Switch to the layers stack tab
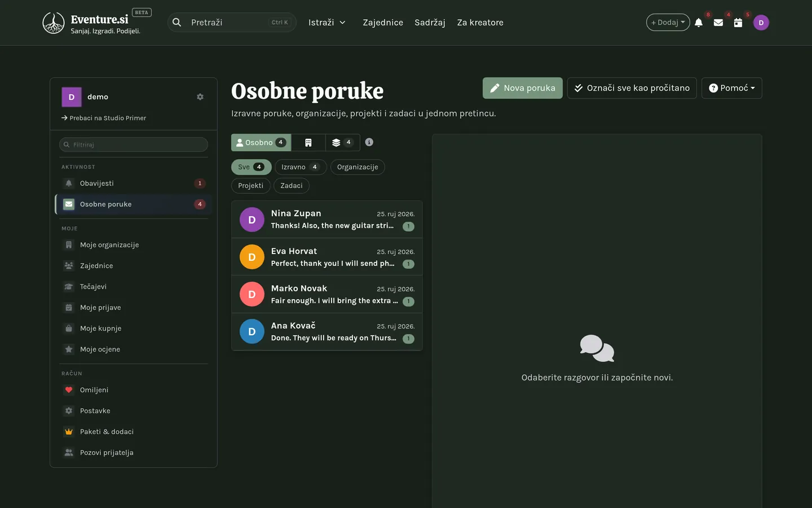 click(x=342, y=143)
